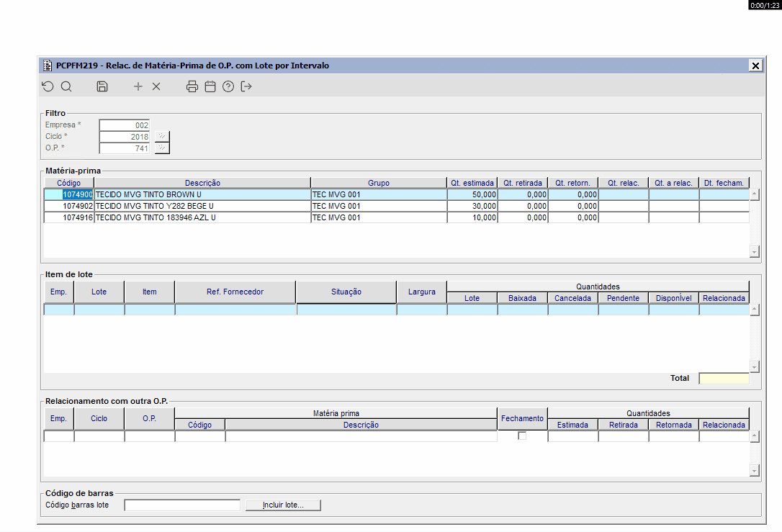Click the Total field in Item de lote
The image size is (782, 532).
click(724, 379)
